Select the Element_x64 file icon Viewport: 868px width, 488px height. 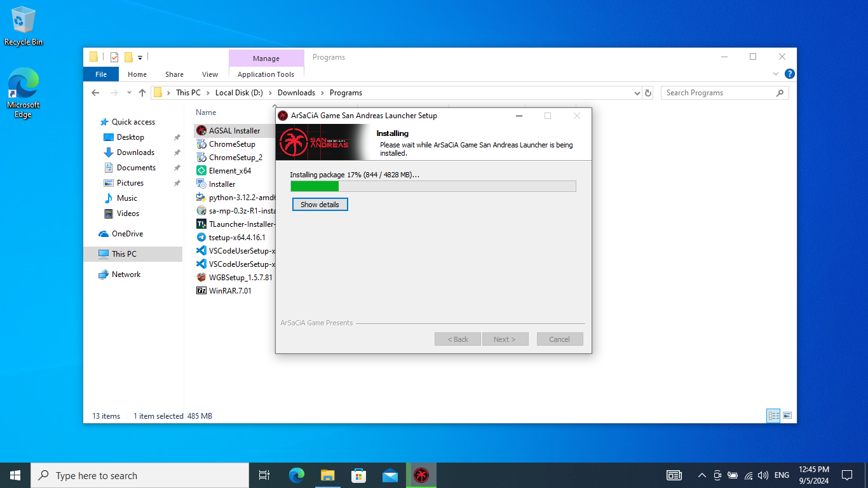coord(201,170)
